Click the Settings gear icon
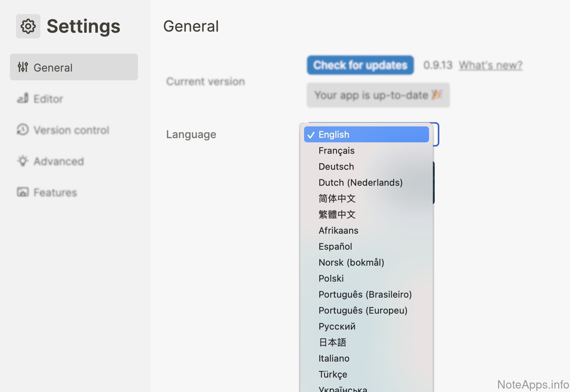The width and height of the screenshot is (570, 392). [28, 26]
